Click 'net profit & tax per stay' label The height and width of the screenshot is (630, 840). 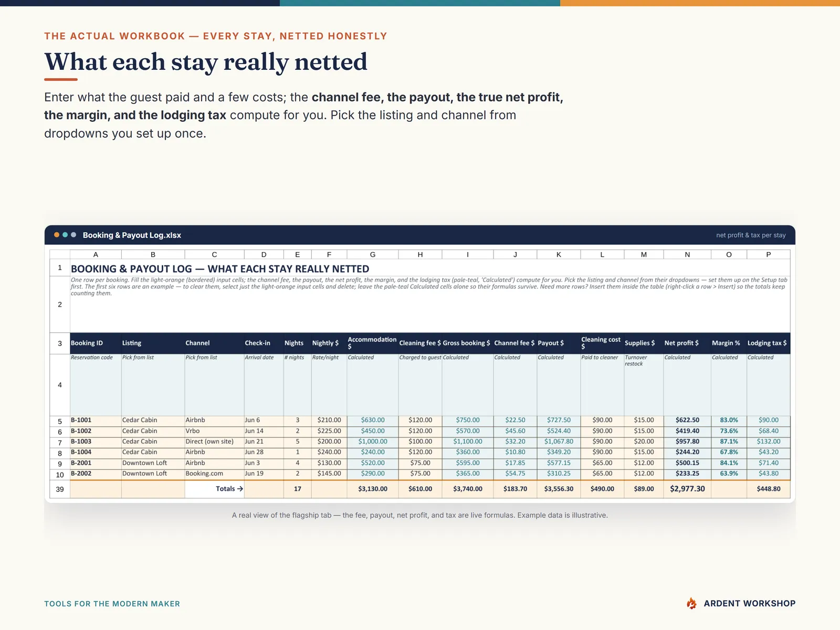click(x=751, y=235)
